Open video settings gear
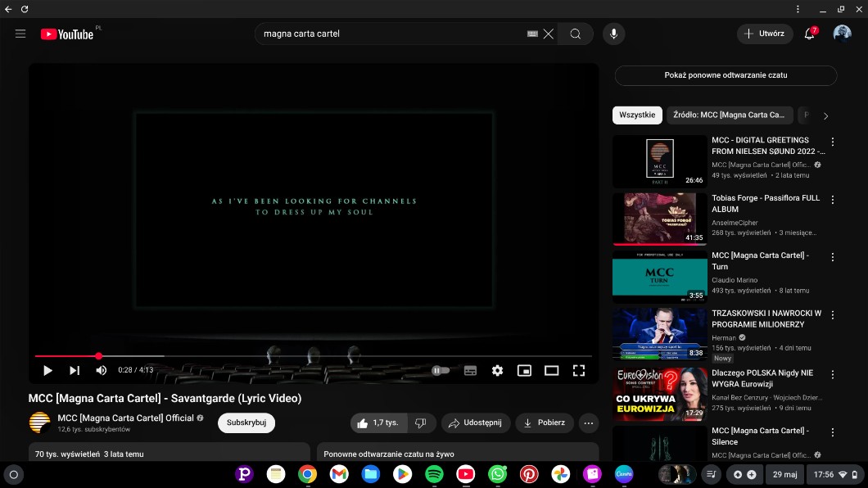The image size is (868, 488). (497, 370)
